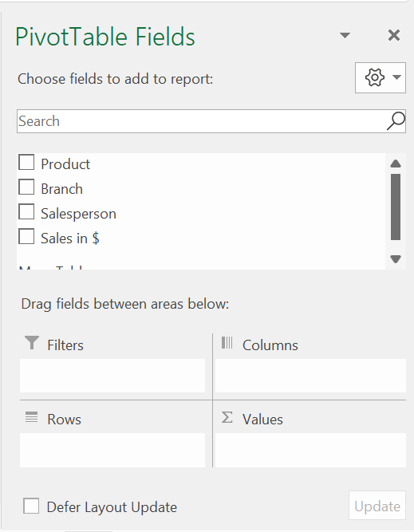This screenshot has width=414, height=532.
Task: Check the Branch field checkbox
Action: click(x=26, y=187)
